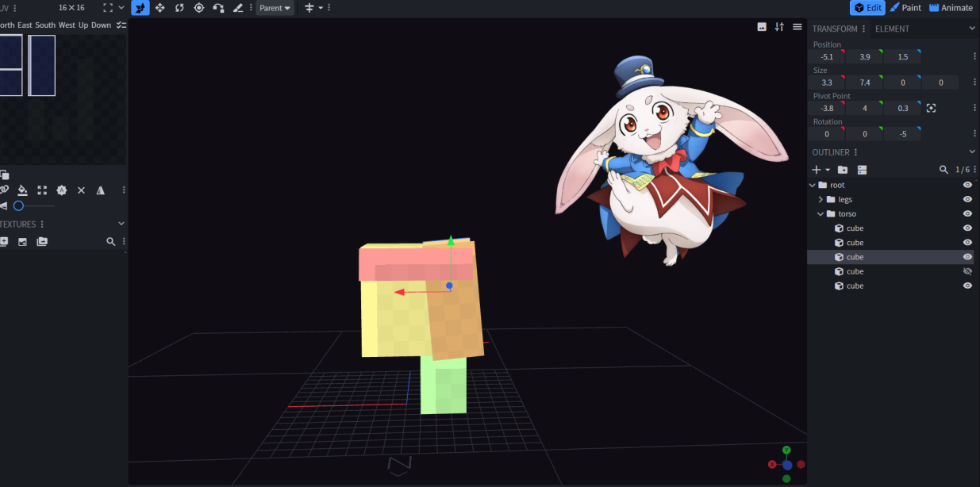The height and width of the screenshot is (487, 980).
Task: Select the Pivot tool
Action: [199, 8]
